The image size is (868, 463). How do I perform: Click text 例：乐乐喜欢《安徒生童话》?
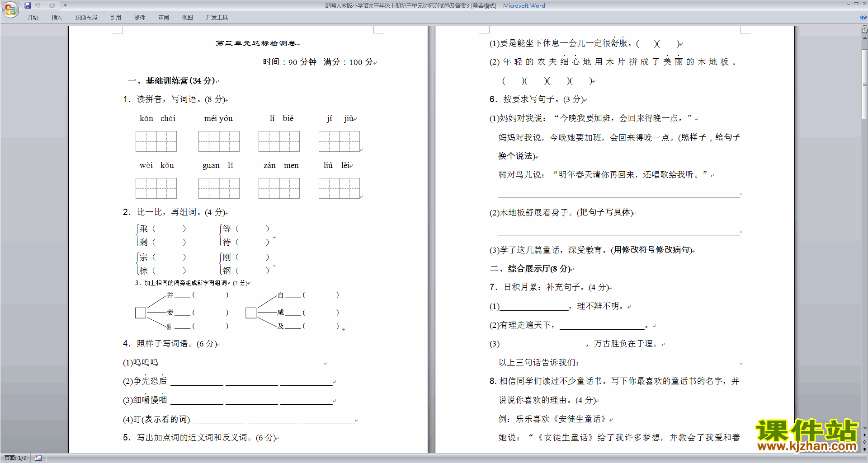[552, 419]
